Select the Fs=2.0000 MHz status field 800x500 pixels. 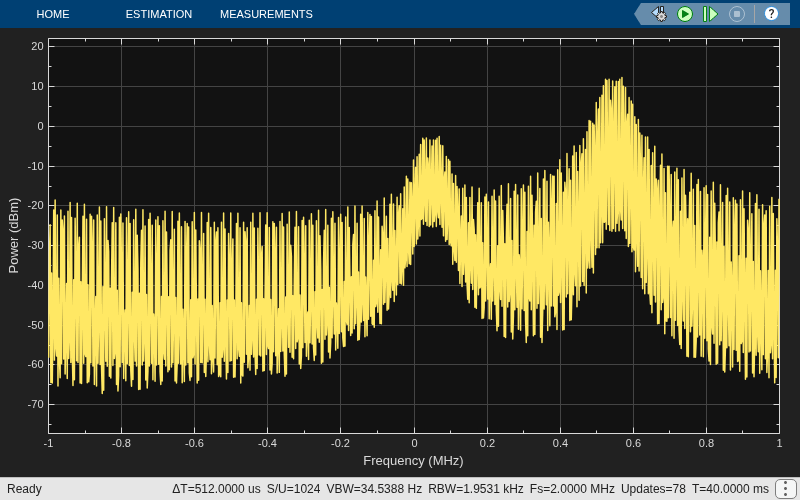[x=572, y=489]
